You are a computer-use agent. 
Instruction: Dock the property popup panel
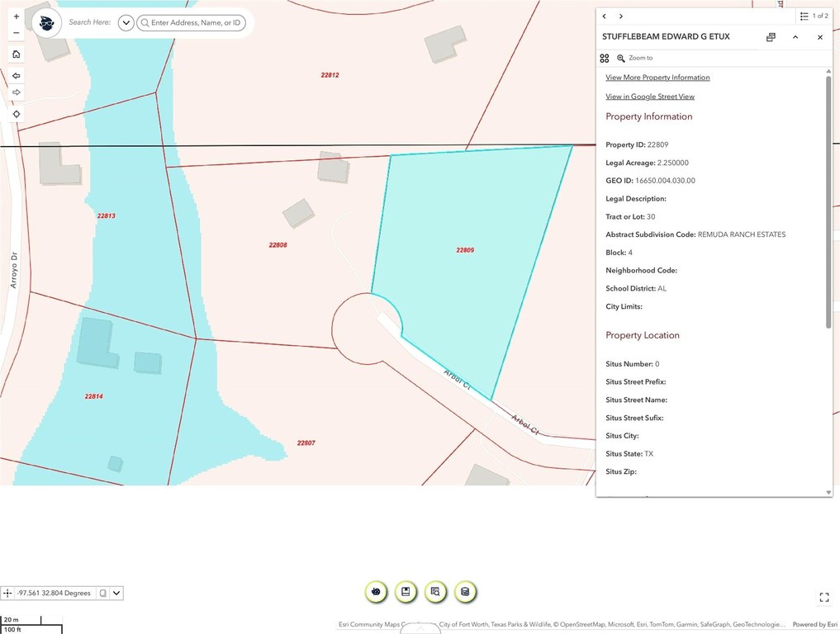(771, 37)
